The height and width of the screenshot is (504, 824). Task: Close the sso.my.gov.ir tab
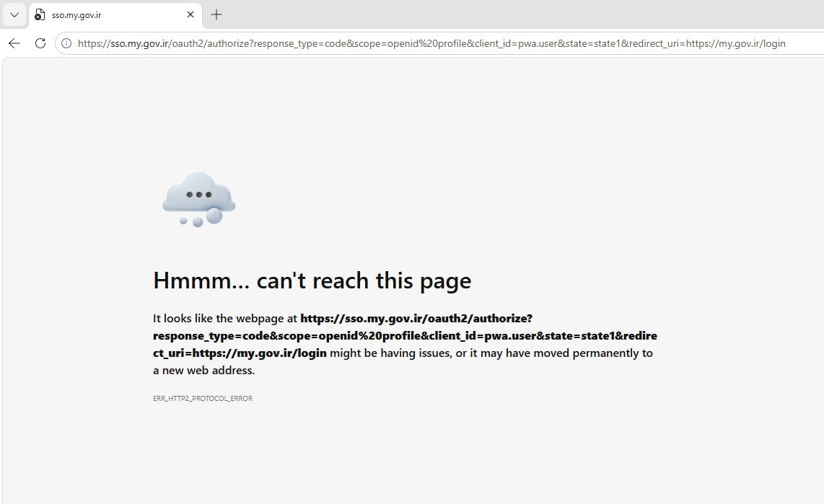point(190,14)
